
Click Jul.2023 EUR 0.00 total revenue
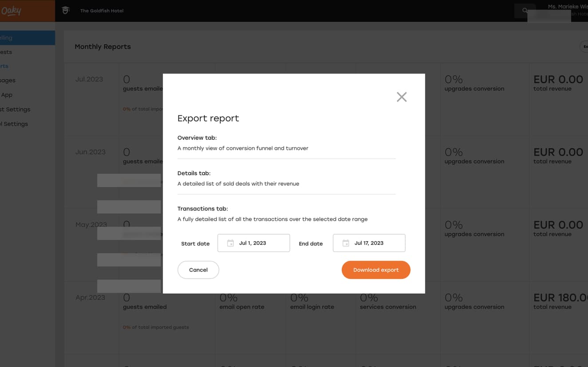click(x=558, y=79)
